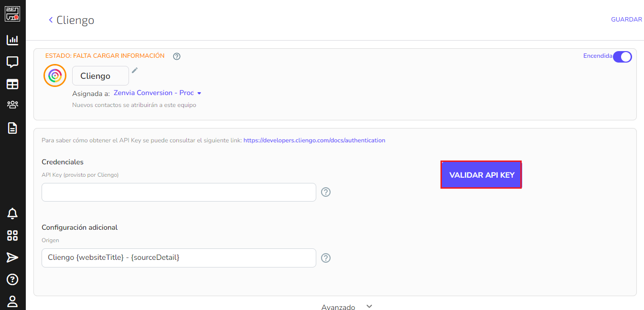Image resolution: width=644 pixels, height=310 pixels.
Task: Open the contacts people sidebar icon
Action: pos(12,105)
